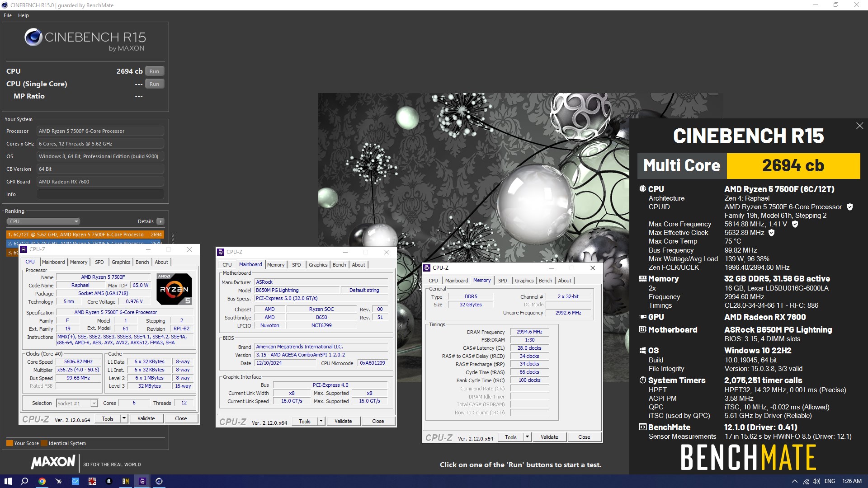
Task: Open Ranking Details arrow icon
Action: (x=160, y=221)
